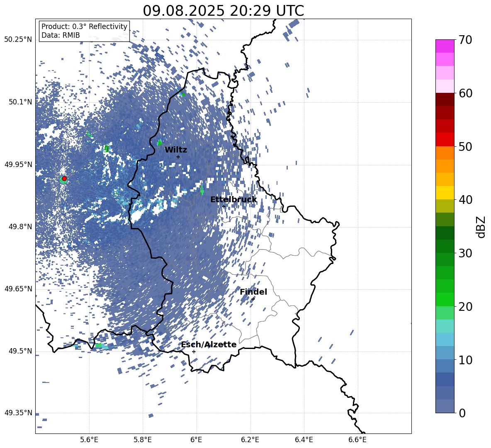Click the Findel location cross marker
Image resolution: width=491 pixels, height=448 pixels.
[x=253, y=298]
